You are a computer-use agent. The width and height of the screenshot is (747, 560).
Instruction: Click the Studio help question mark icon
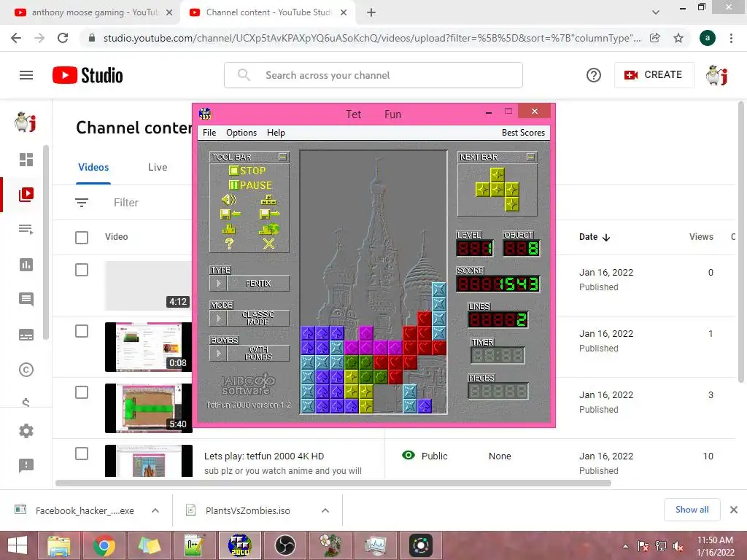click(x=594, y=75)
